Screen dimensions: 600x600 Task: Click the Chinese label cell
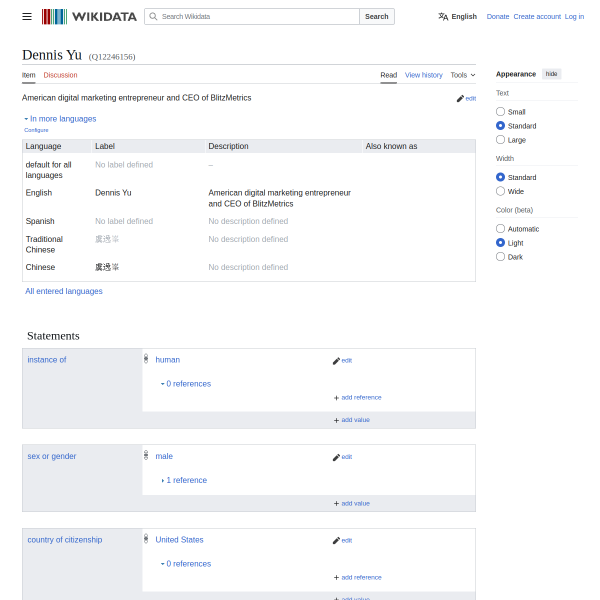pyautogui.click(x=107, y=267)
